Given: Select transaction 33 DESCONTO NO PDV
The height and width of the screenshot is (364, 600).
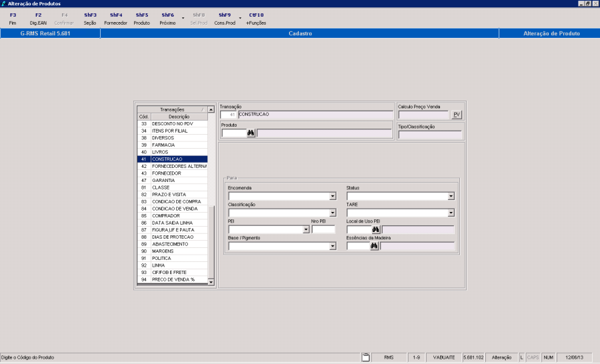Looking at the screenshot, I should (x=172, y=123).
